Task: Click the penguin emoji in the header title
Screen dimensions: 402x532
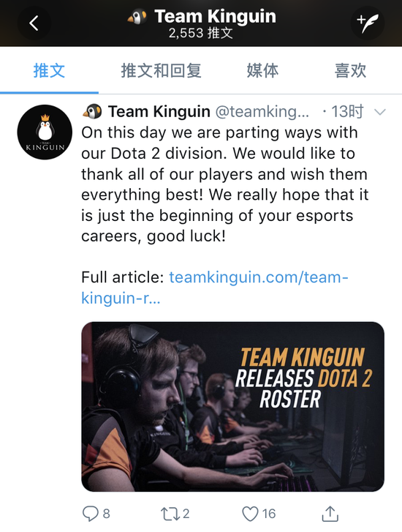Action: click(x=137, y=17)
